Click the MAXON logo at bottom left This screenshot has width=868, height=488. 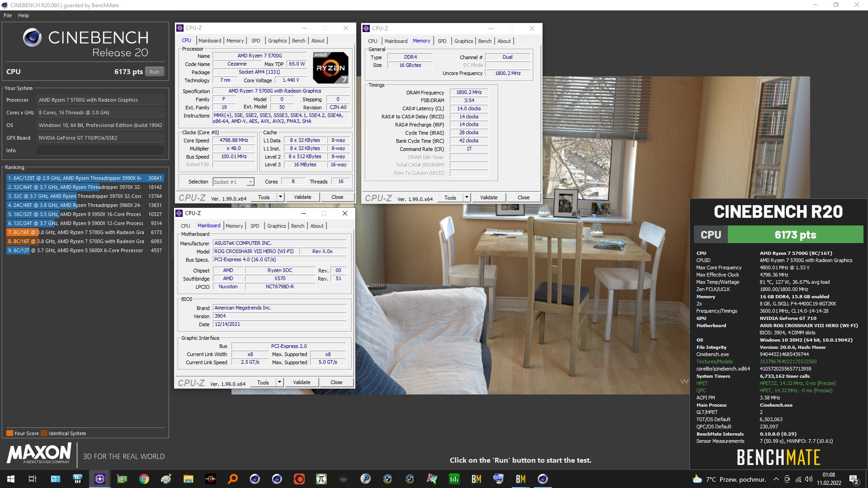[x=39, y=453]
